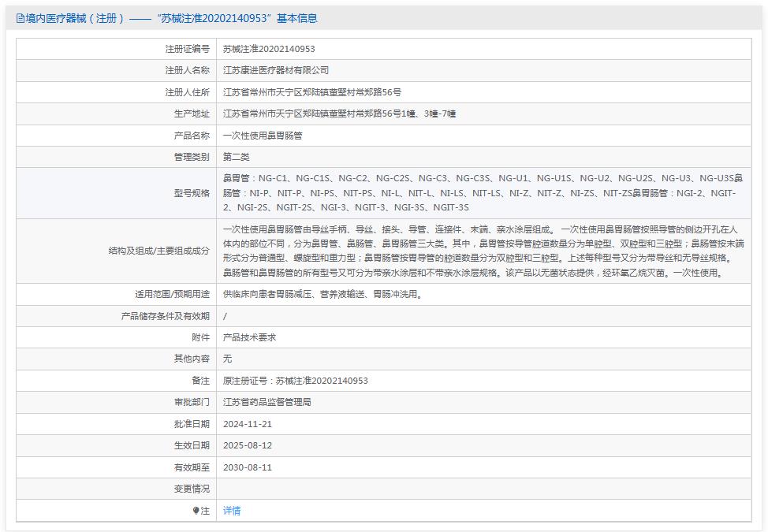Click the 结构及组成/主要组成成分 row label

(159, 251)
